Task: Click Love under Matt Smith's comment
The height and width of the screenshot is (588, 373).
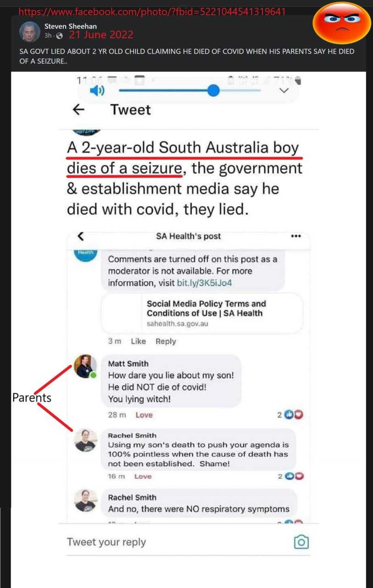Action: click(144, 415)
